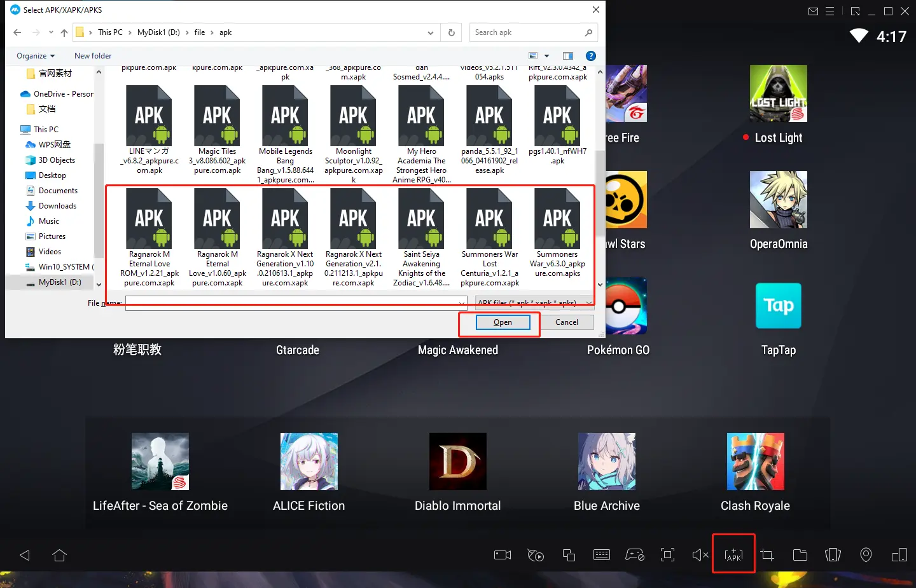The height and width of the screenshot is (588, 916).
Task: Open the file type filter dropdown
Action: click(x=535, y=303)
